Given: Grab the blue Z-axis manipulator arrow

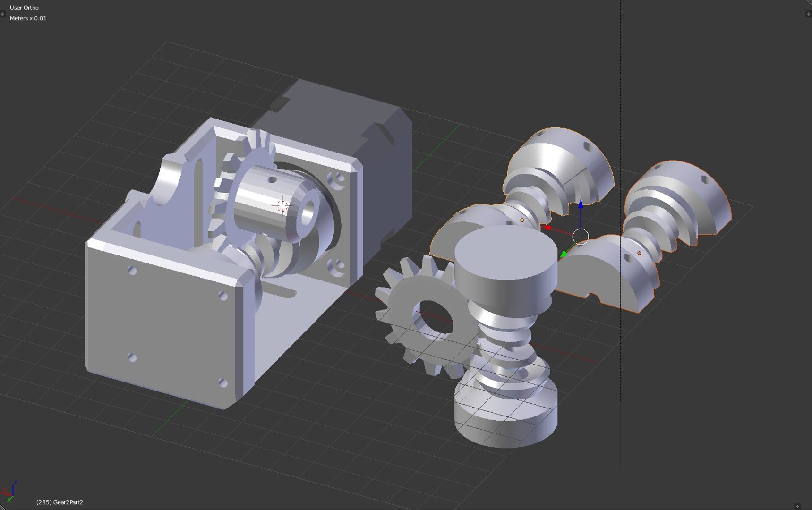Looking at the screenshot, I should pos(581,205).
